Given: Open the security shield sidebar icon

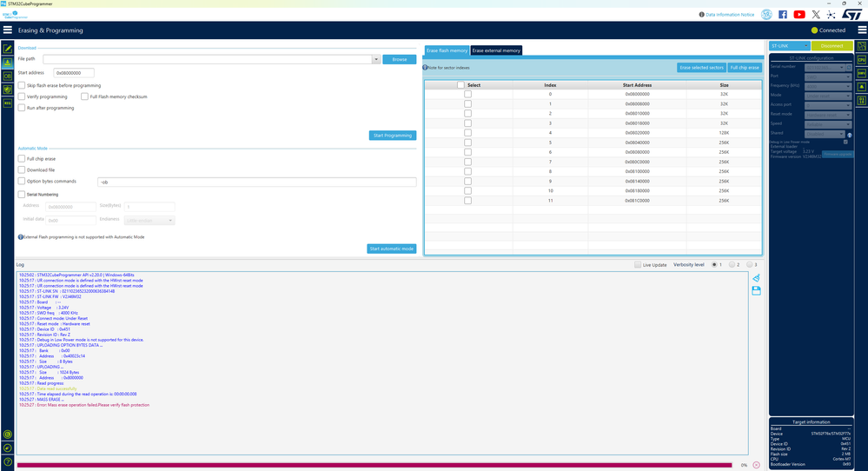Looking at the screenshot, I should tap(8, 90).
